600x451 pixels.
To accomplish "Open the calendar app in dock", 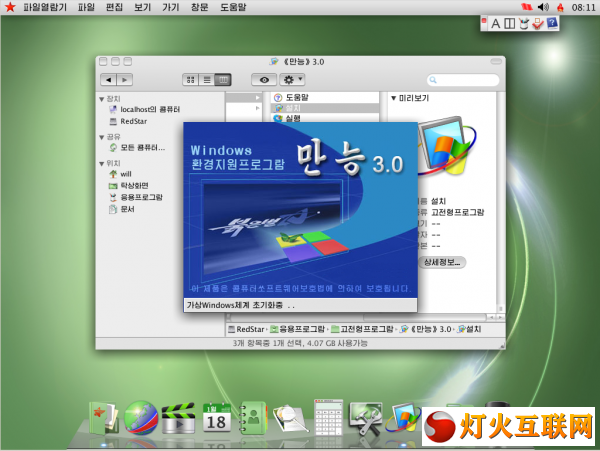I will click(217, 418).
